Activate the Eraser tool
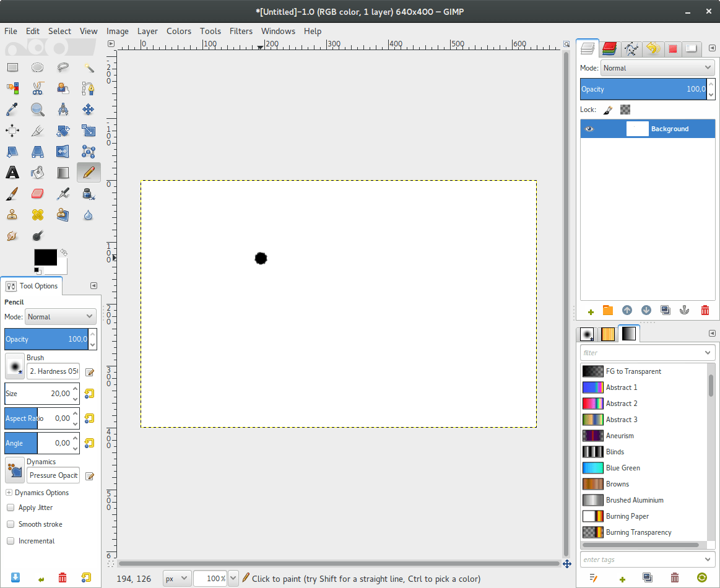720x588 pixels. point(37,193)
